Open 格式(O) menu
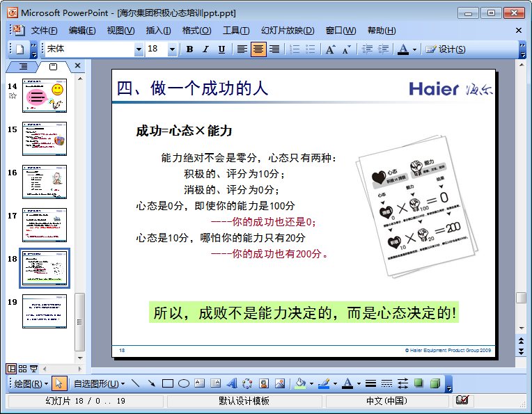 coord(196,31)
